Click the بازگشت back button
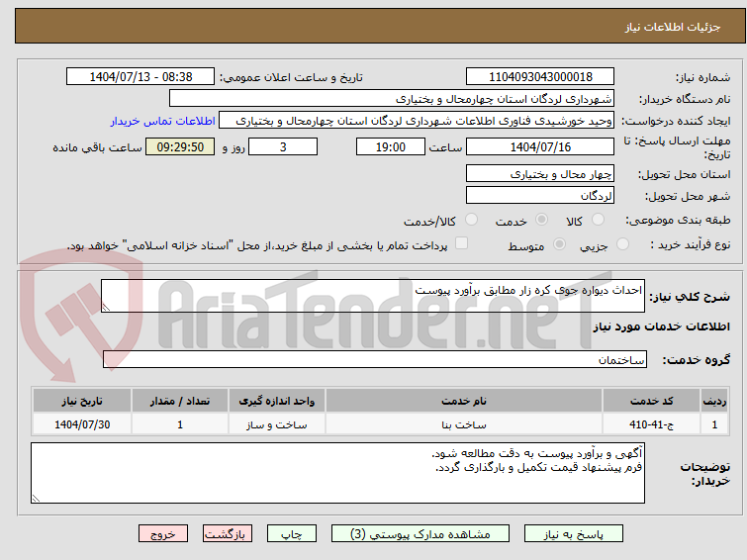 228,534
